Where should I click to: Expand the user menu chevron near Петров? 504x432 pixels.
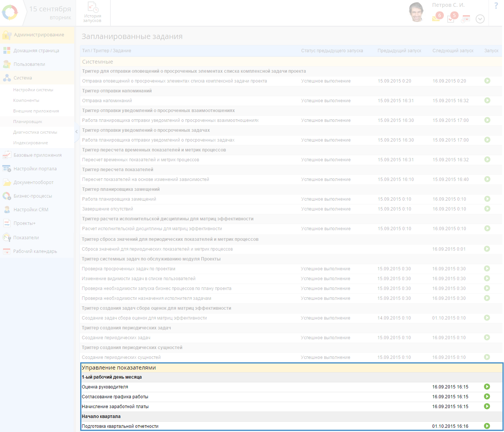coord(480,19)
